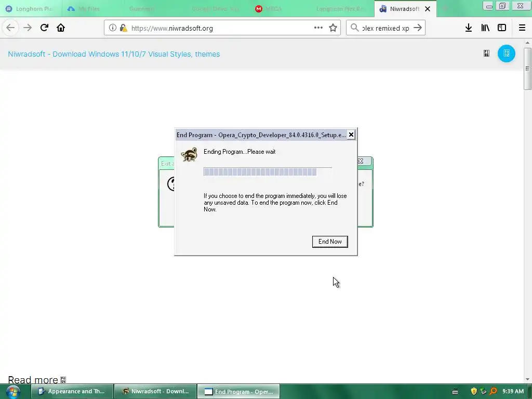The height and width of the screenshot is (399, 532).
Task: Click the search field text
Action: [385, 28]
